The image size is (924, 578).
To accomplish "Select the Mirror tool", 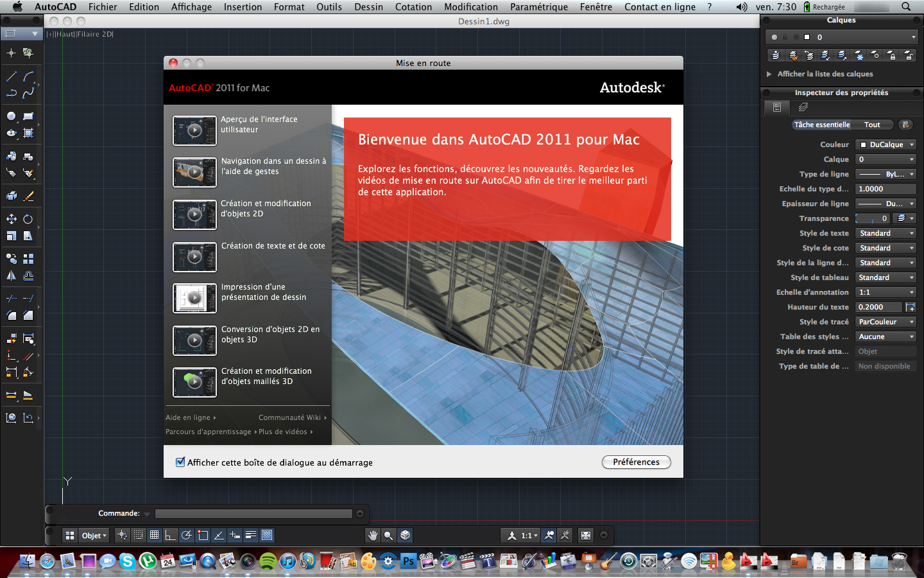I will click(11, 276).
